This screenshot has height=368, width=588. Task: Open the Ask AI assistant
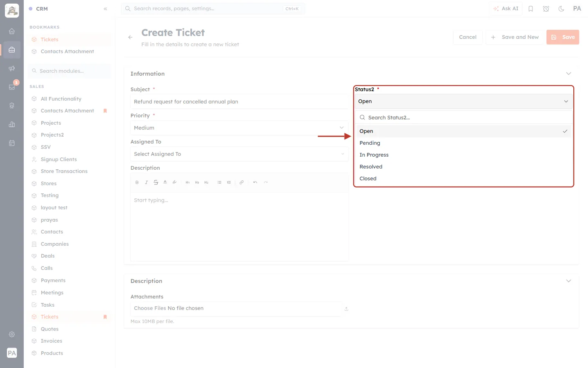pyautogui.click(x=506, y=9)
